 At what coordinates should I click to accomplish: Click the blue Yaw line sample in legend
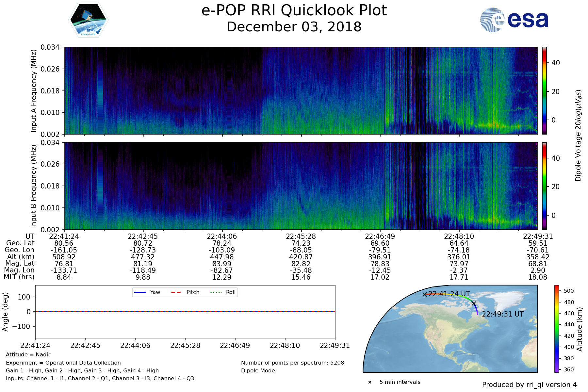click(140, 292)
